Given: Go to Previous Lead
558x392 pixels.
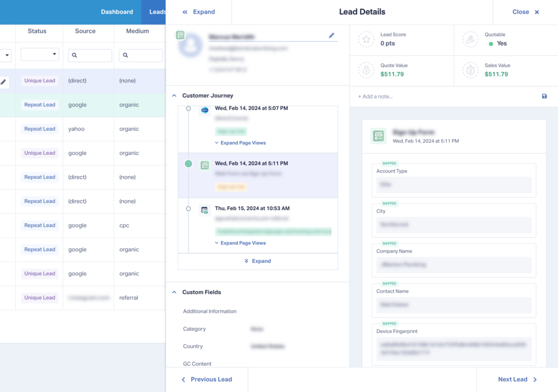Looking at the screenshot, I should [207, 379].
